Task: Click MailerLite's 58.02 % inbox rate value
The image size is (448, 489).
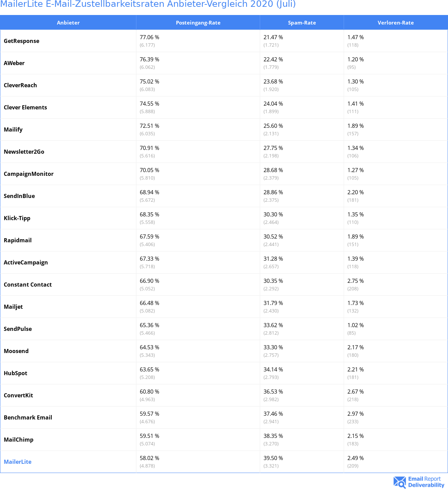Action: [x=150, y=458]
